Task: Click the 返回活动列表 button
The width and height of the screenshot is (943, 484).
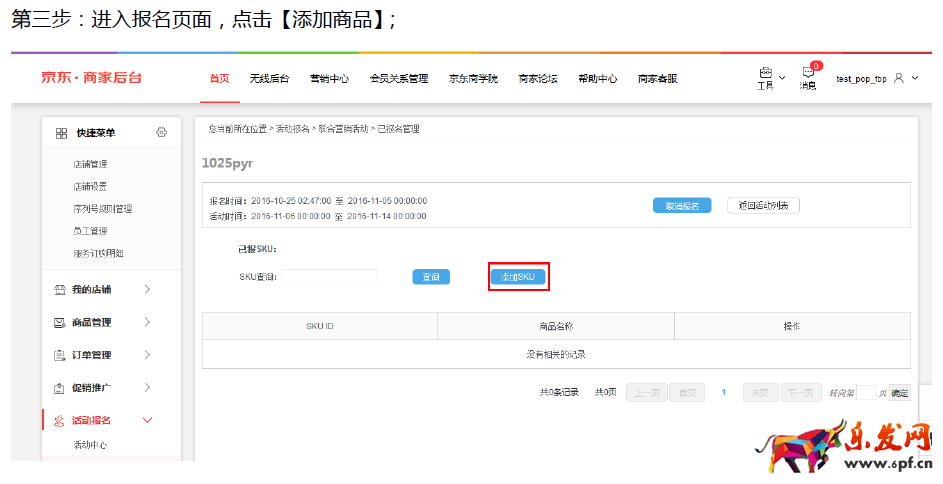Action: click(763, 205)
